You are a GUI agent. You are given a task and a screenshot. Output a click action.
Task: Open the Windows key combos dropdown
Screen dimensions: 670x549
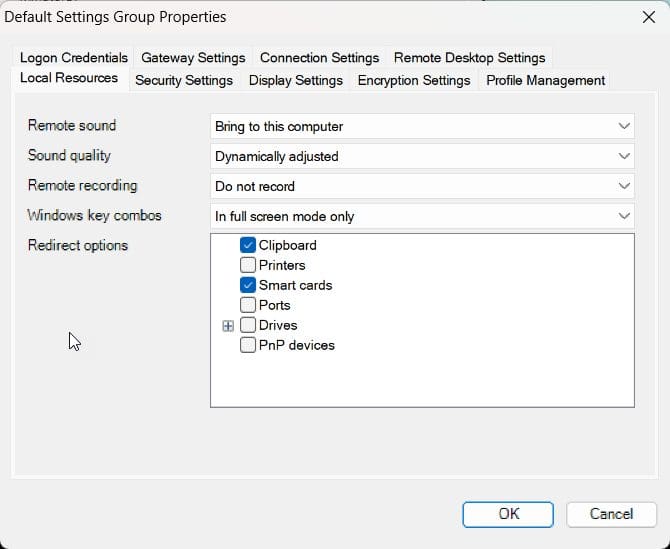tap(422, 217)
